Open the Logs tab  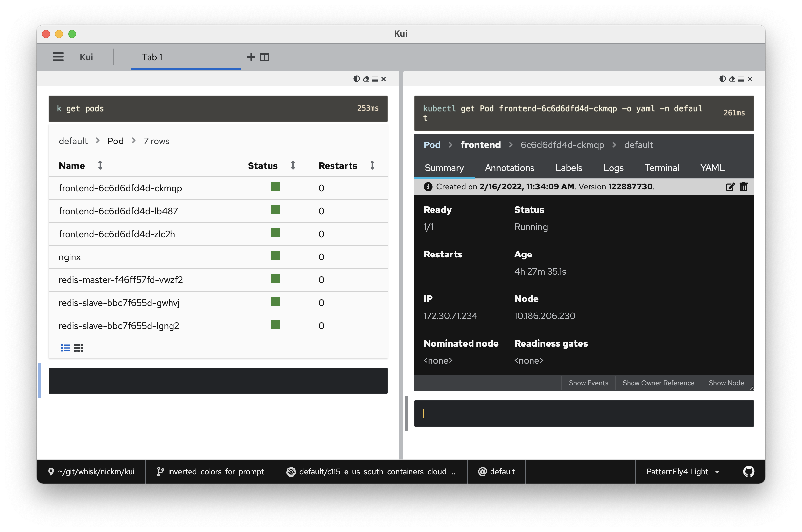click(613, 168)
